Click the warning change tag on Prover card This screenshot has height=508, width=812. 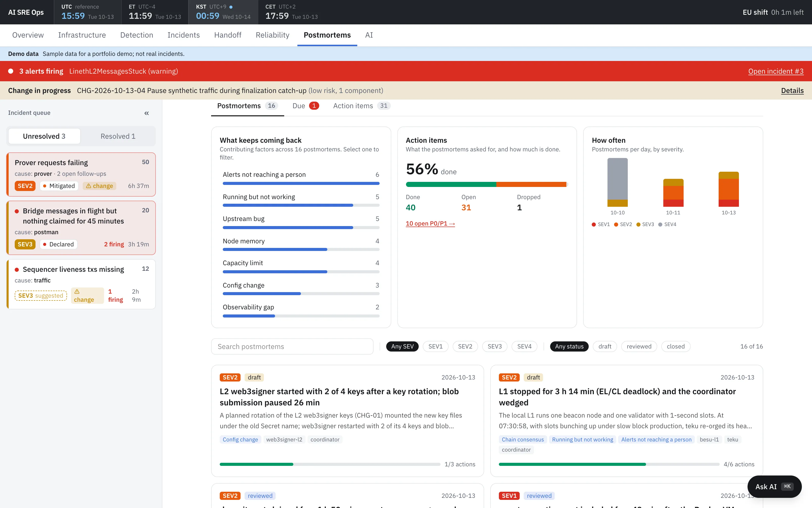click(99, 186)
